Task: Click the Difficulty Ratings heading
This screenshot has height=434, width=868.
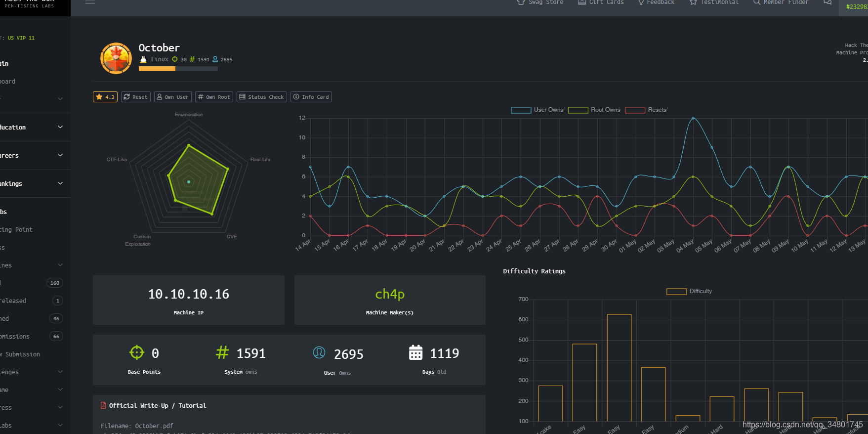Action: [x=534, y=271]
